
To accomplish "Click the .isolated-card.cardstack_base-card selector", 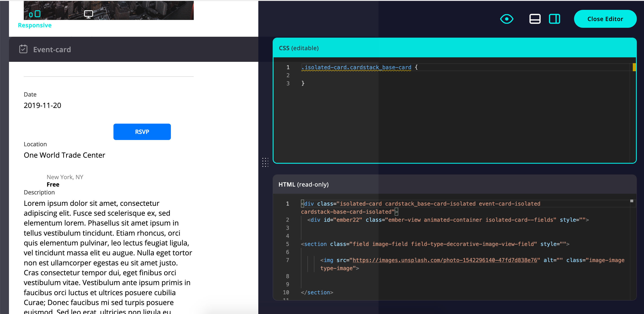I will [x=356, y=67].
